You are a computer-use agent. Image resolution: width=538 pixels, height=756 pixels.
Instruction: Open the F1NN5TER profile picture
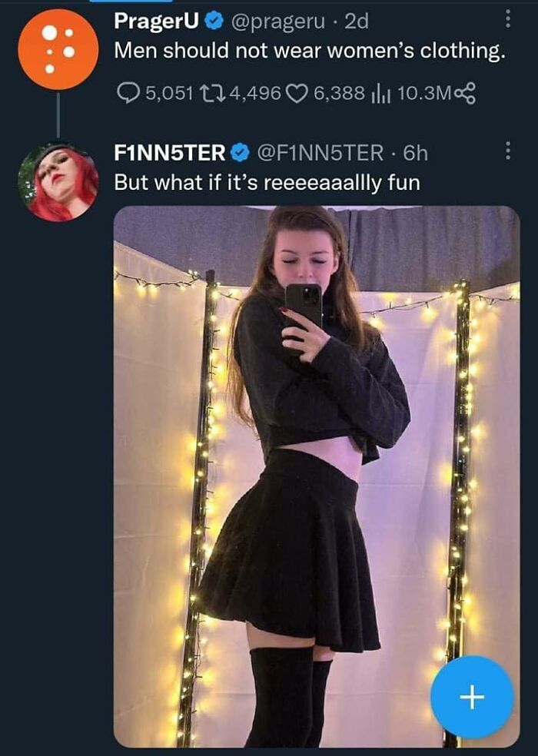pos(58,183)
